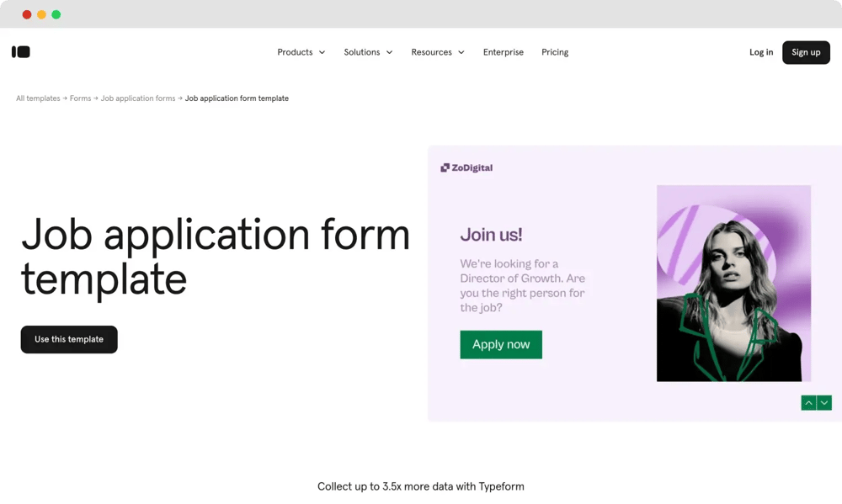The height and width of the screenshot is (504, 842).
Task: Open the Products dropdown
Action: coord(301,51)
